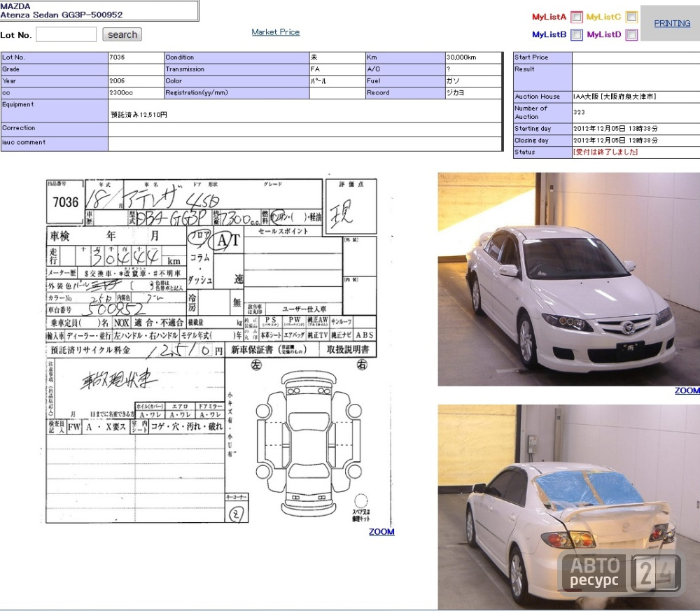Select the MAZDA heading text
This screenshot has width=700, height=611.
[15, 6]
